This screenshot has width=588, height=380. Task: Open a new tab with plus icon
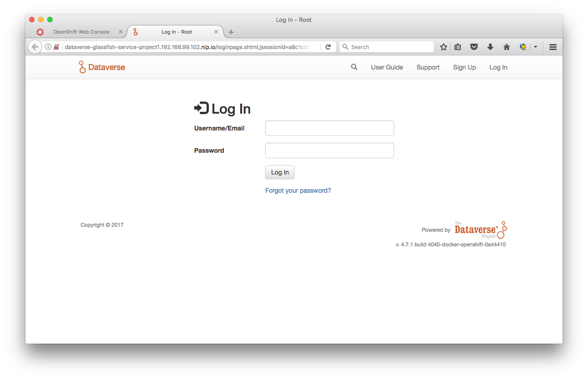pos(231,32)
